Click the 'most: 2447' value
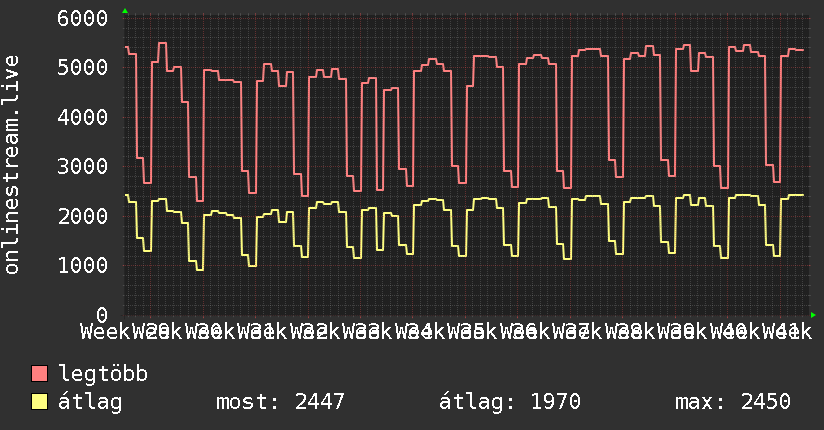This screenshot has width=824, height=430. (x=280, y=402)
